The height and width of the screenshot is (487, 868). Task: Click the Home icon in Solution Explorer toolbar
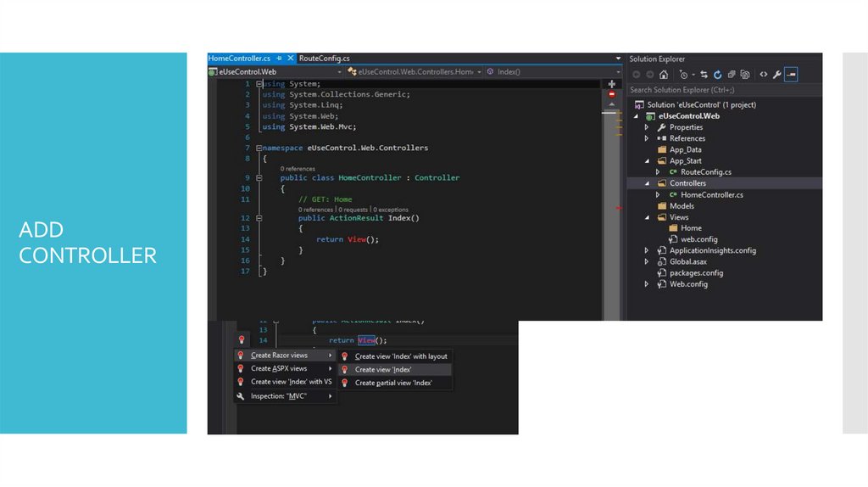(x=664, y=75)
